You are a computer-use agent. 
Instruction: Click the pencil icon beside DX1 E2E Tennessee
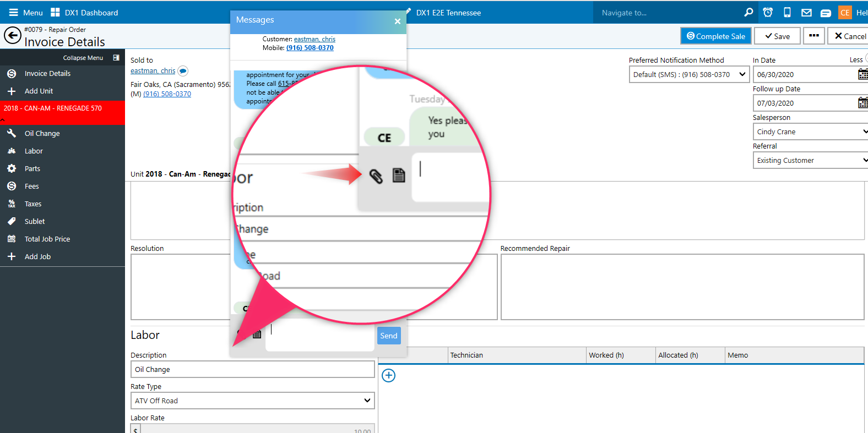click(x=409, y=11)
